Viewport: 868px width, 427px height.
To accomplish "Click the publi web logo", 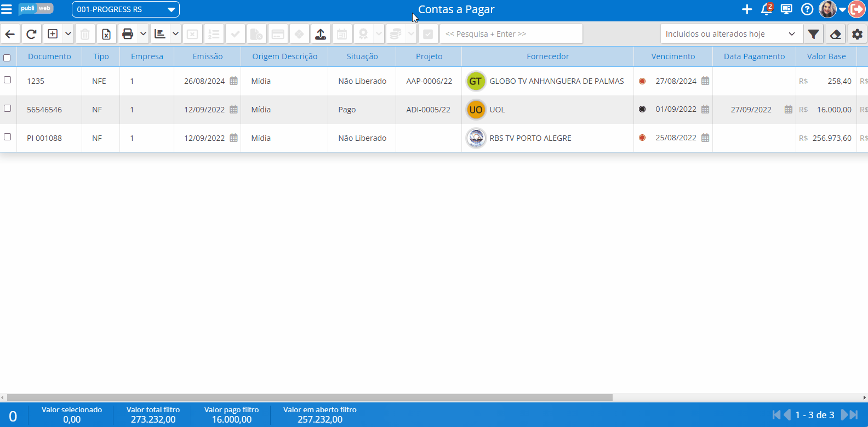I will click(36, 9).
